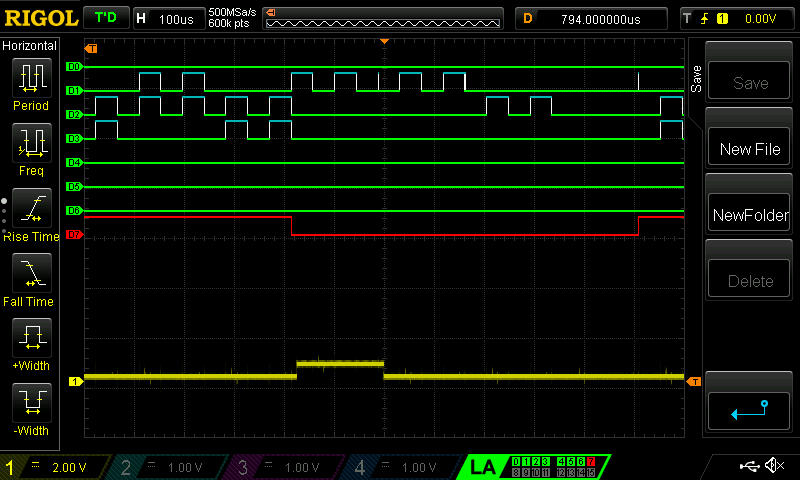Click the USB status icon
Screen dimensions: 800x480
pyautogui.click(x=749, y=466)
